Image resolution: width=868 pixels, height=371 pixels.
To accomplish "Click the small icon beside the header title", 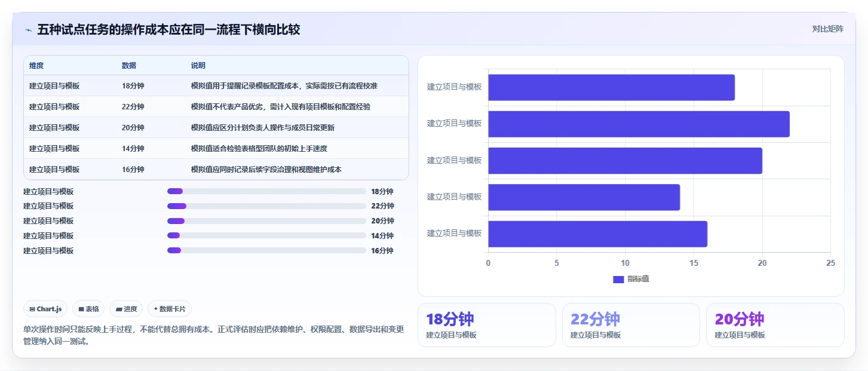I will point(28,30).
